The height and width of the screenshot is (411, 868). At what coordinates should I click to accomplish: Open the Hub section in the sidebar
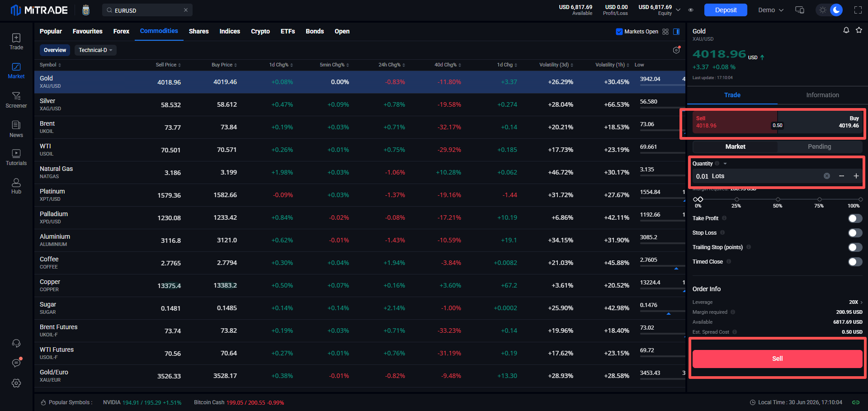(16, 186)
